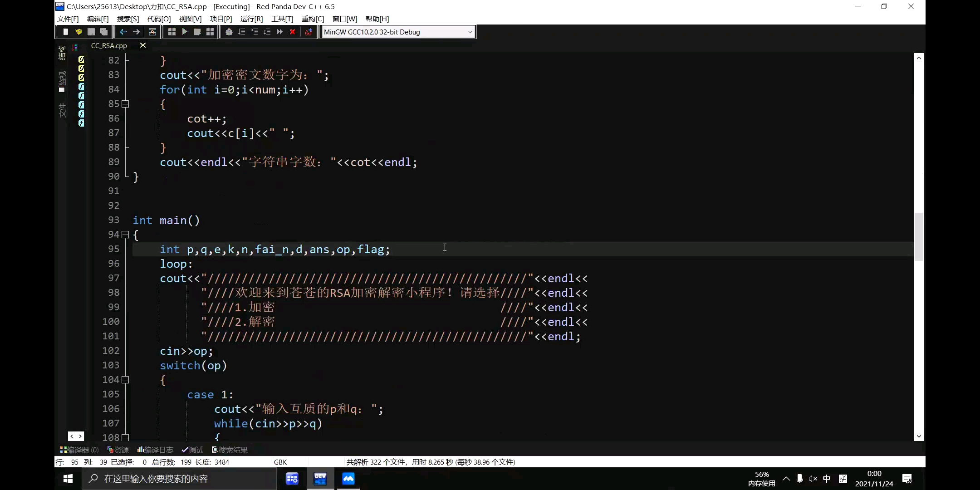Click the Run (green play) icon
Screen dimensions: 980x490
185,32
